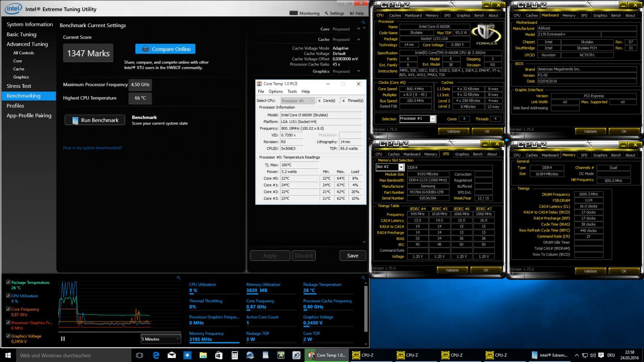The height and width of the screenshot is (362, 644).
Task: Open Select CPU dropdown in Core Temp
Action: [x=297, y=101]
